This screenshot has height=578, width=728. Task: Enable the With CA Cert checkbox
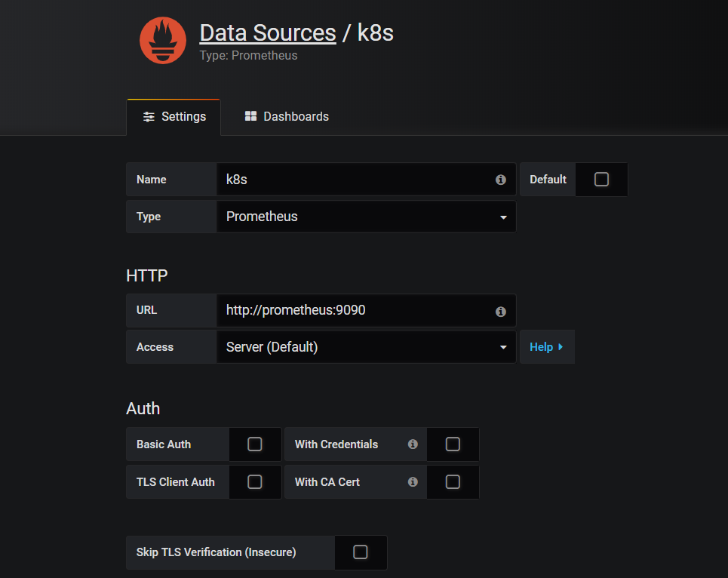click(453, 482)
